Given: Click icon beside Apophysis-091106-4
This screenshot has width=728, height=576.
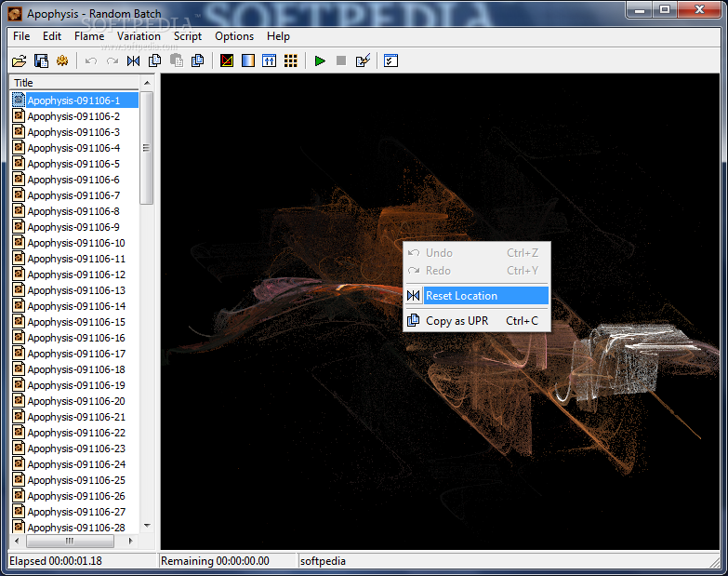Looking at the screenshot, I should pyautogui.click(x=18, y=147).
